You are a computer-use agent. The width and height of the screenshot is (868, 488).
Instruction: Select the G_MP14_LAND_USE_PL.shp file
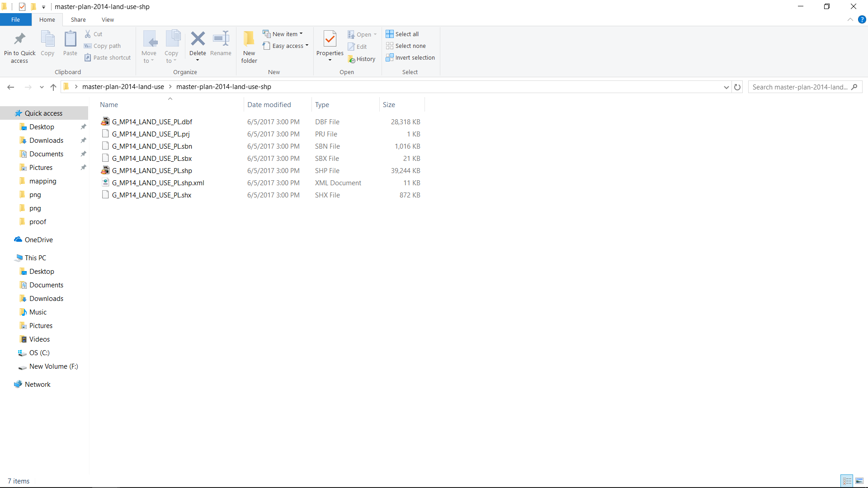(152, 171)
